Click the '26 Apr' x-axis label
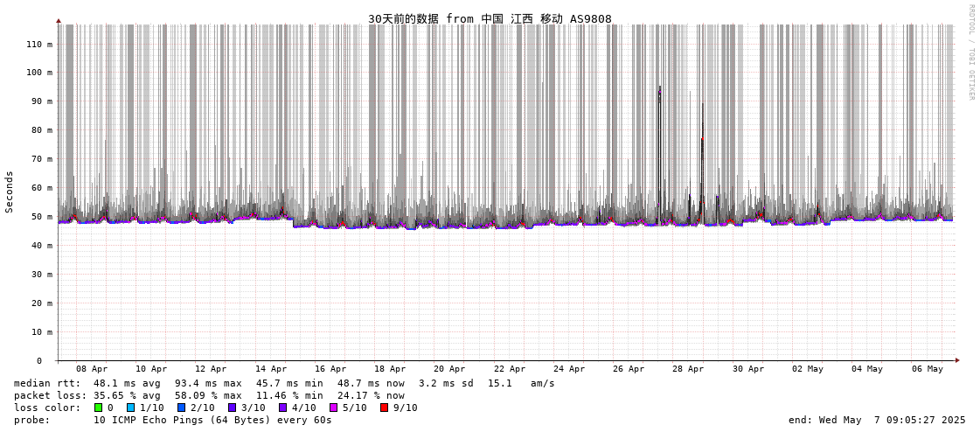This screenshot has width=980, height=432. click(x=629, y=370)
